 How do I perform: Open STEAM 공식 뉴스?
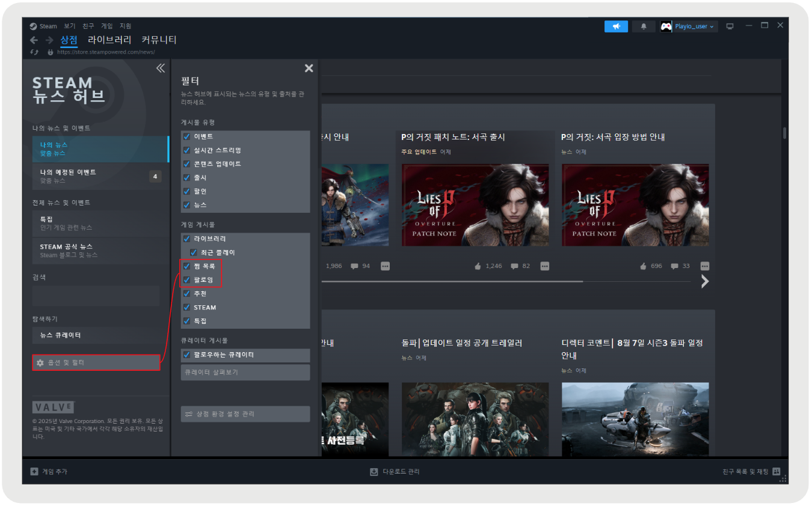(100, 251)
